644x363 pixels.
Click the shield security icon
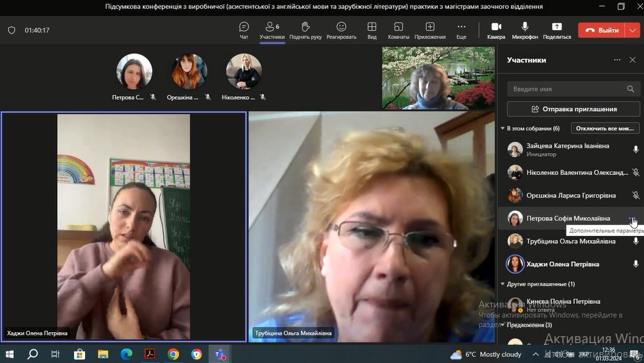12,30
